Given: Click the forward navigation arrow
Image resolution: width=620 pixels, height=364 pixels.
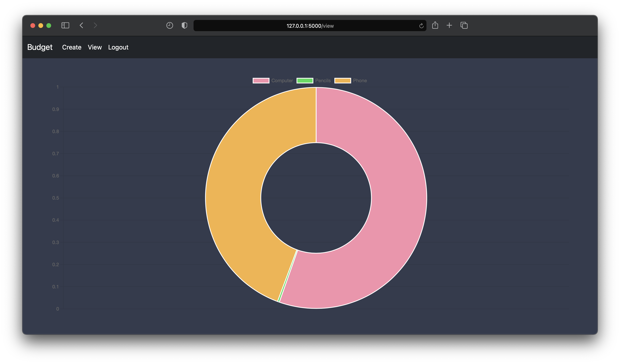Looking at the screenshot, I should pos(95,25).
